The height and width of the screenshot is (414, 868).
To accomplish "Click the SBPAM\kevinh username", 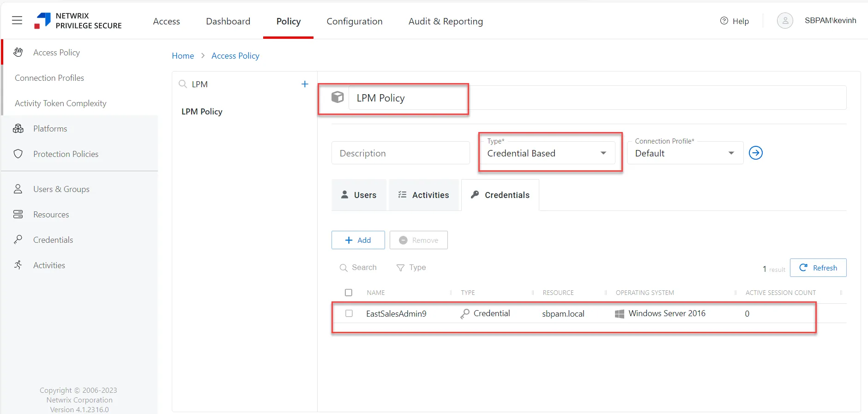I will click(x=830, y=21).
